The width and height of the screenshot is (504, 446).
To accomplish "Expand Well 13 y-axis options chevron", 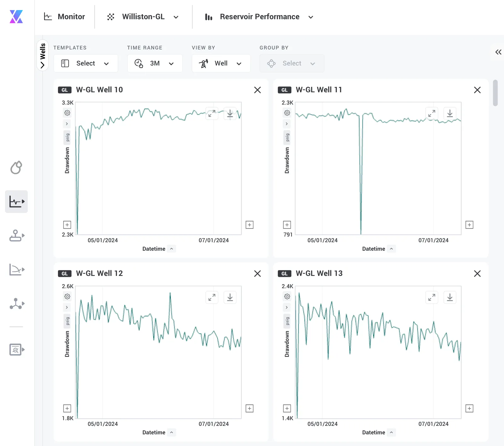I will (x=287, y=307).
